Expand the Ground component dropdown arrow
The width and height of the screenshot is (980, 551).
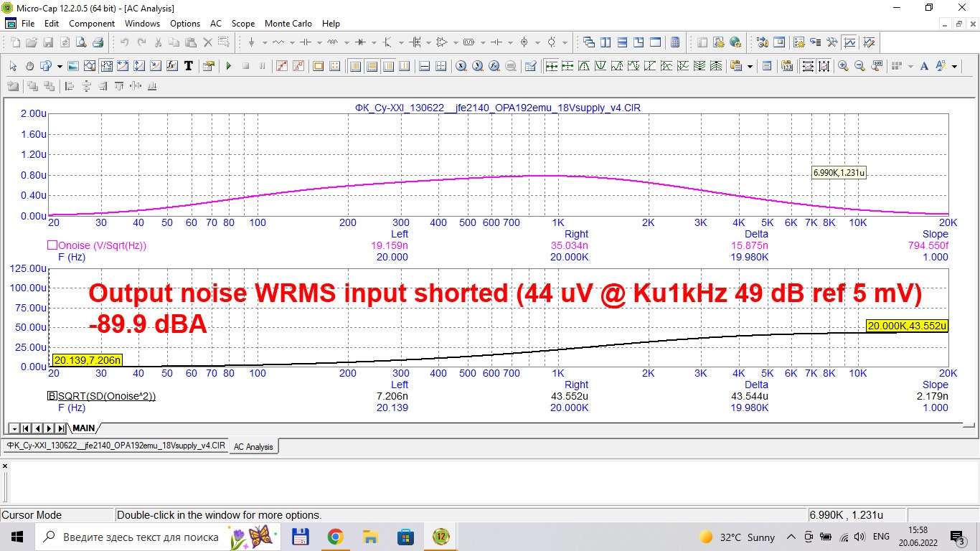point(265,42)
